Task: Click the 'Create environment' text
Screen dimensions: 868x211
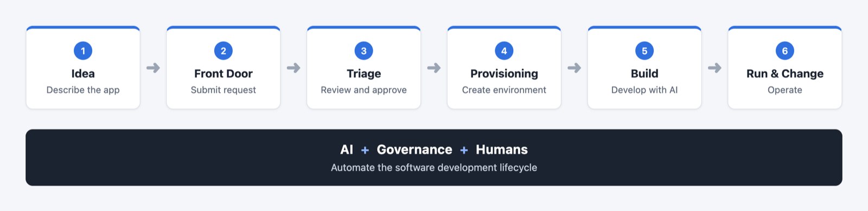Action: (x=504, y=90)
